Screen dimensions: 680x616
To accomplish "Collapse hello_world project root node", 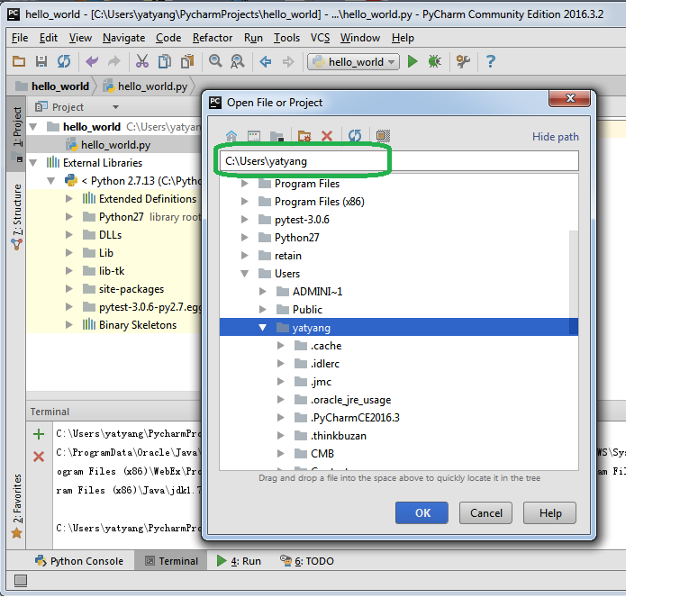I will pos(33,127).
